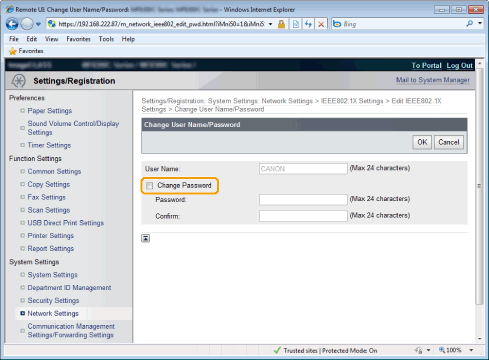Click the Network Settings bullet icon
The image size is (489, 360).
coord(22,313)
